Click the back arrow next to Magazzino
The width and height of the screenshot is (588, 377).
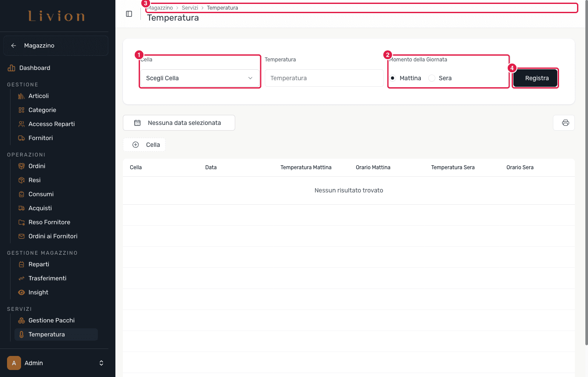(14, 46)
